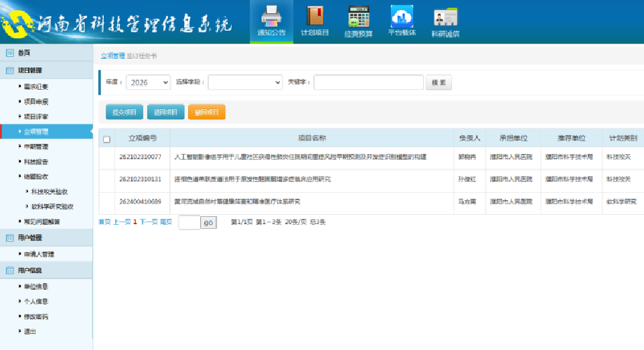This screenshot has width=644, height=350.
Task: Open 修改密码 in the sidebar menu
Action: [x=36, y=317]
